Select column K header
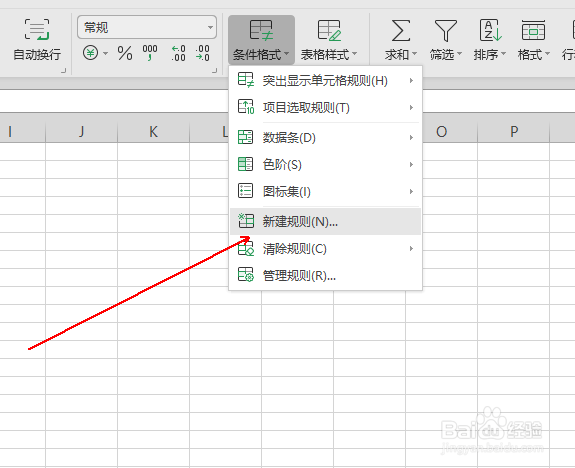 [x=153, y=131]
